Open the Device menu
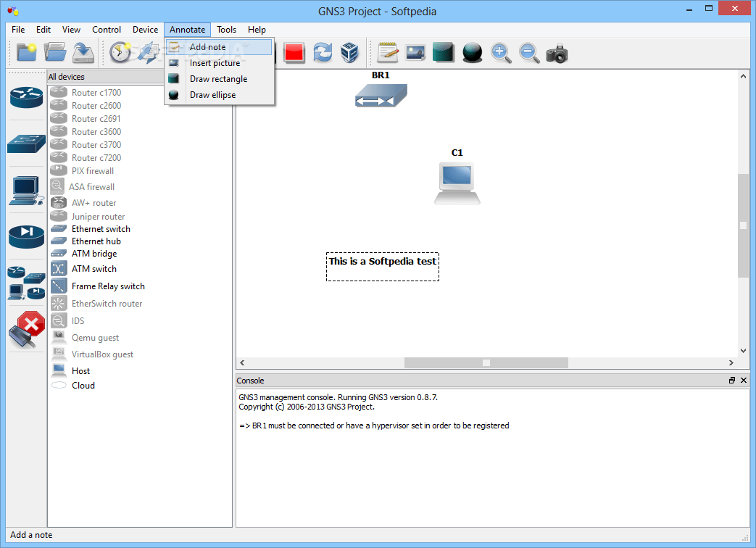756x548 pixels. point(145,30)
